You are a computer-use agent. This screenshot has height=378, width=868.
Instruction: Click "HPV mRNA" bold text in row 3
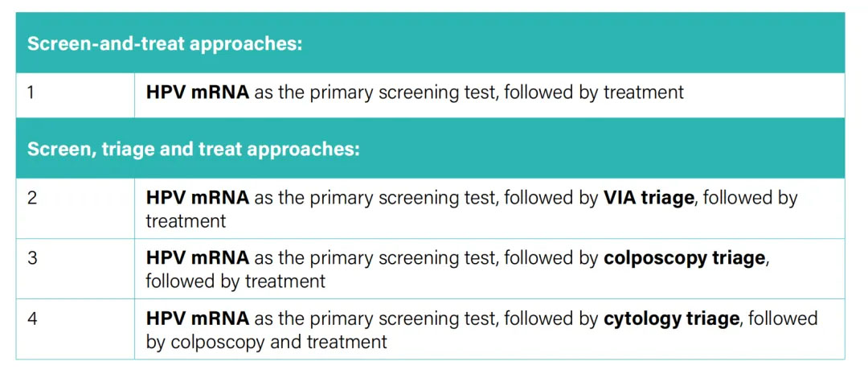(x=198, y=257)
